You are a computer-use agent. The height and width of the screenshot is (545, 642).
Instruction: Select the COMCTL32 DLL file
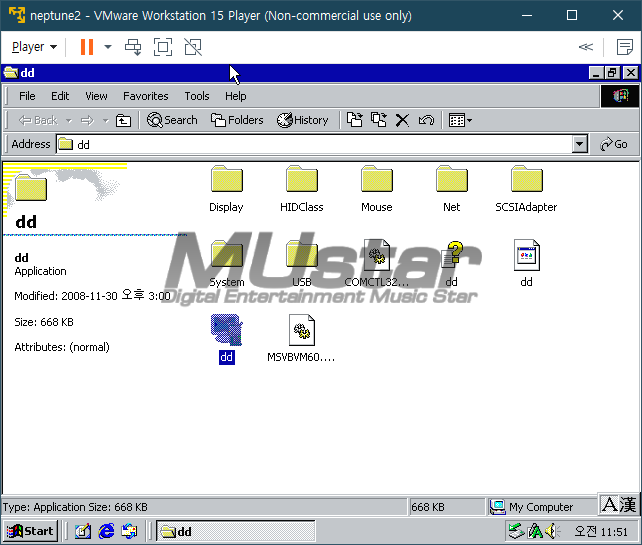tap(377, 264)
